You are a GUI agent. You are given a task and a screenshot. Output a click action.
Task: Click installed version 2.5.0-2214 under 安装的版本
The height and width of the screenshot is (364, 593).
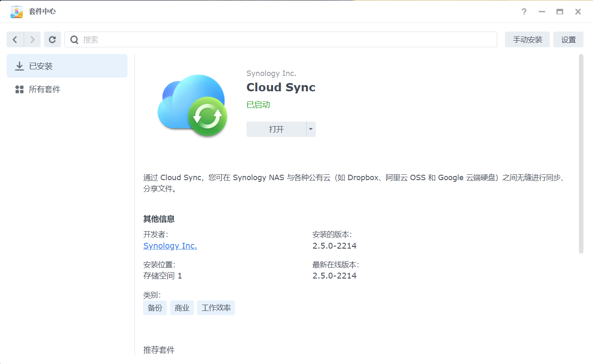pos(334,246)
